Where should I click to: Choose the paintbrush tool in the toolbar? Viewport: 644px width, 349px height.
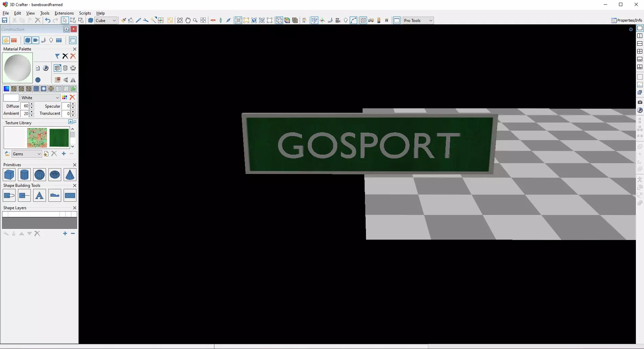click(x=123, y=20)
